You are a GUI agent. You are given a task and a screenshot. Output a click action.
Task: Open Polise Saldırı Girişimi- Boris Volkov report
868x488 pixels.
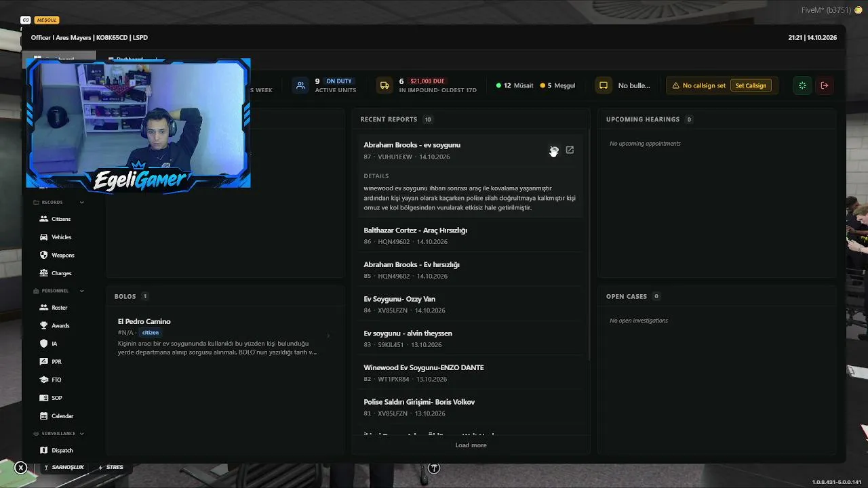(471, 407)
